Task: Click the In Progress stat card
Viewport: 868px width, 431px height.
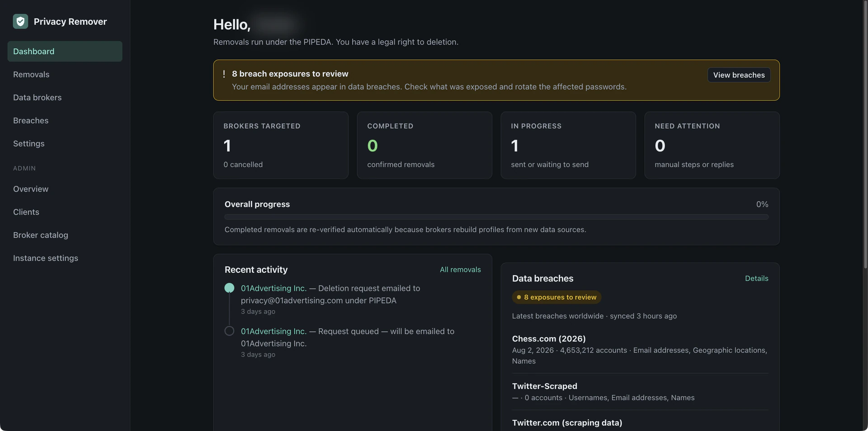Action: pos(568,145)
